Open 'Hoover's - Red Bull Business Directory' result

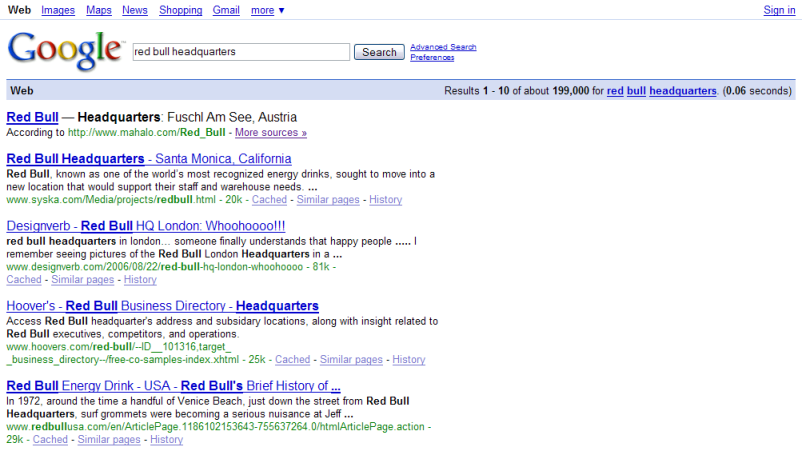coord(163,305)
